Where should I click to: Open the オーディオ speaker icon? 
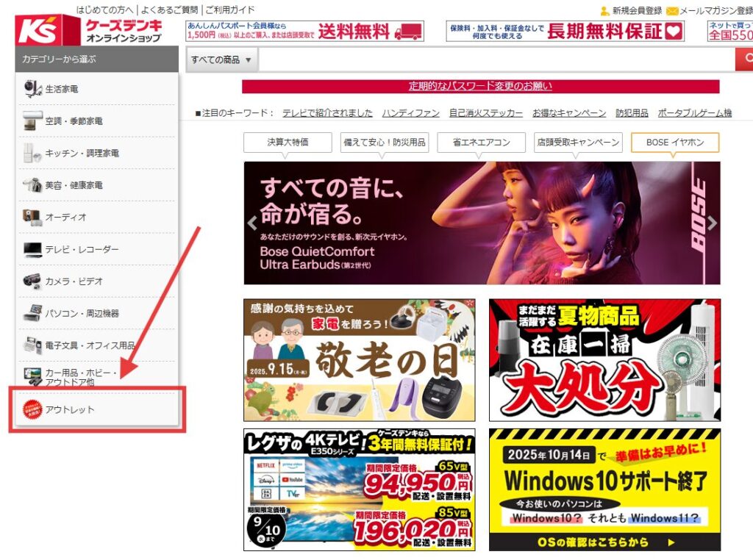(32, 217)
